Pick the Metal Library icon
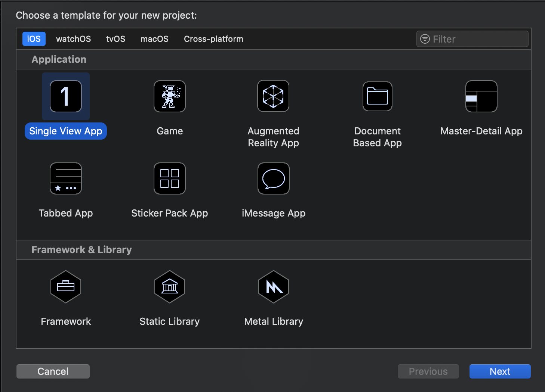The width and height of the screenshot is (545, 392). pyautogui.click(x=274, y=287)
